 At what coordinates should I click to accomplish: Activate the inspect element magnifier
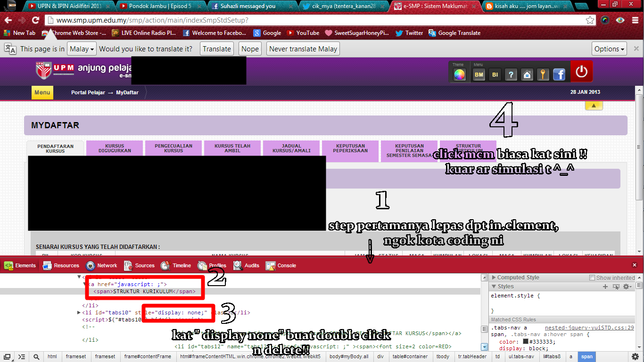pyautogui.click(x=36, y=357)
